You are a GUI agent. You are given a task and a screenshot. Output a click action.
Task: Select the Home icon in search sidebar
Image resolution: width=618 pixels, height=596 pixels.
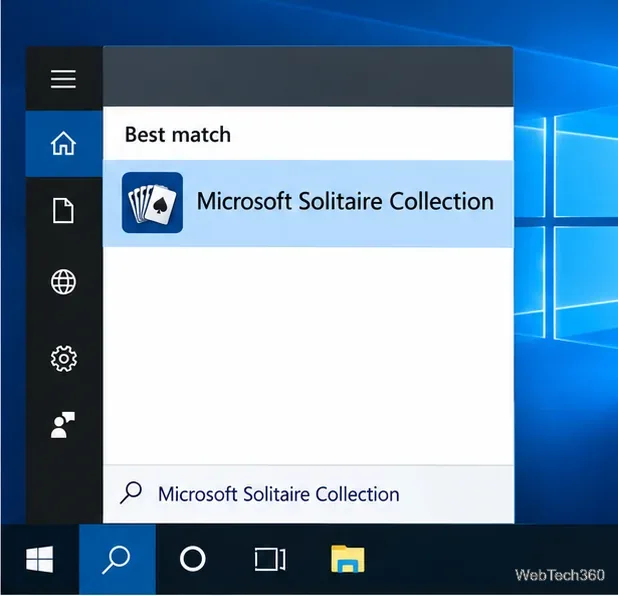(63, 143)
